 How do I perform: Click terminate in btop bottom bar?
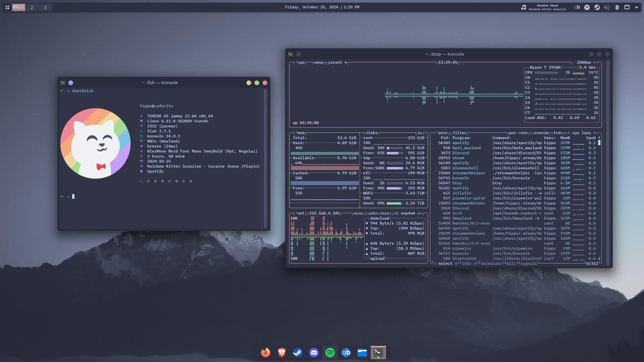click(x=491, y=263)
